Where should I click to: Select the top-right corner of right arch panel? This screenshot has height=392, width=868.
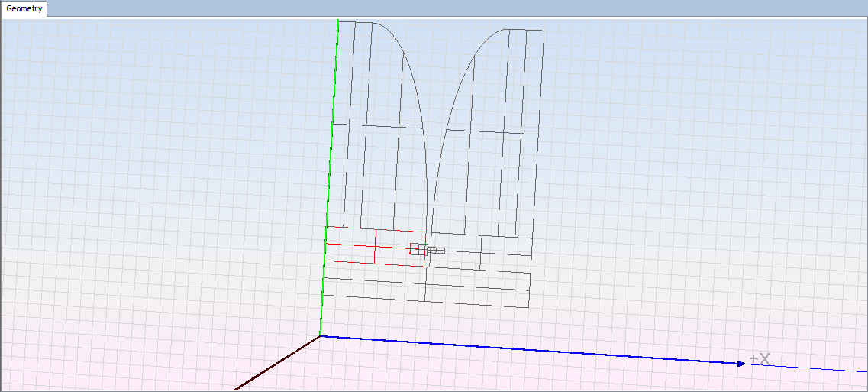click(x=544, y=31)
